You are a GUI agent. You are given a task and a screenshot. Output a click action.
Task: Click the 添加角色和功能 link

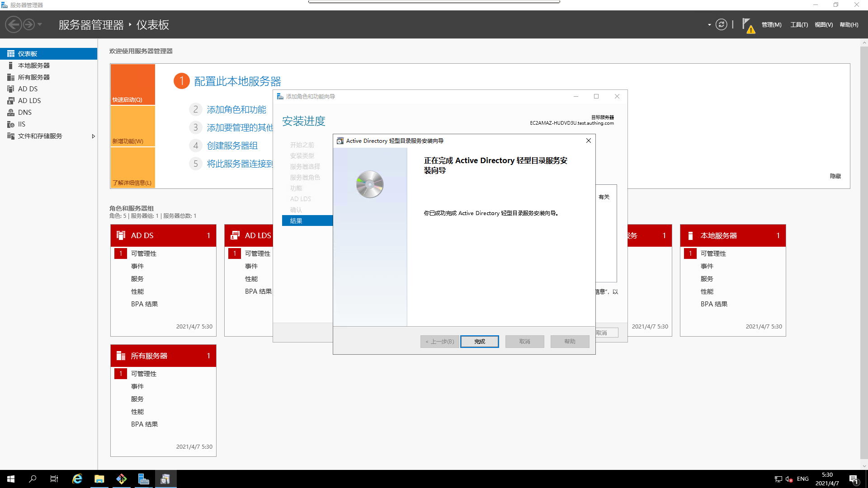tap(236, 110)
